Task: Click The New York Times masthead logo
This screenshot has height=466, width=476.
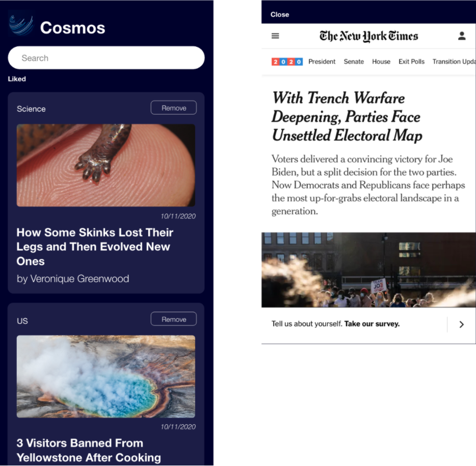Action: point(368,36)
